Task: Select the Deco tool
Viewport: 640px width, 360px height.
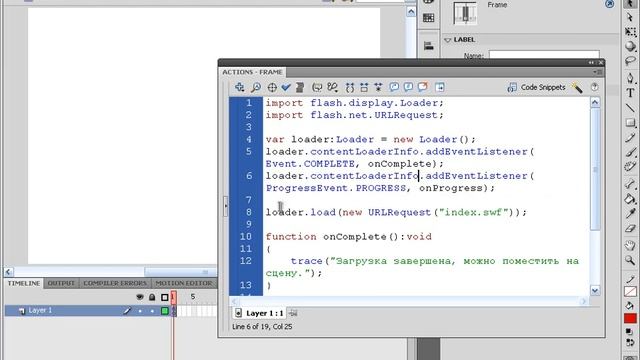Action: 630,167
